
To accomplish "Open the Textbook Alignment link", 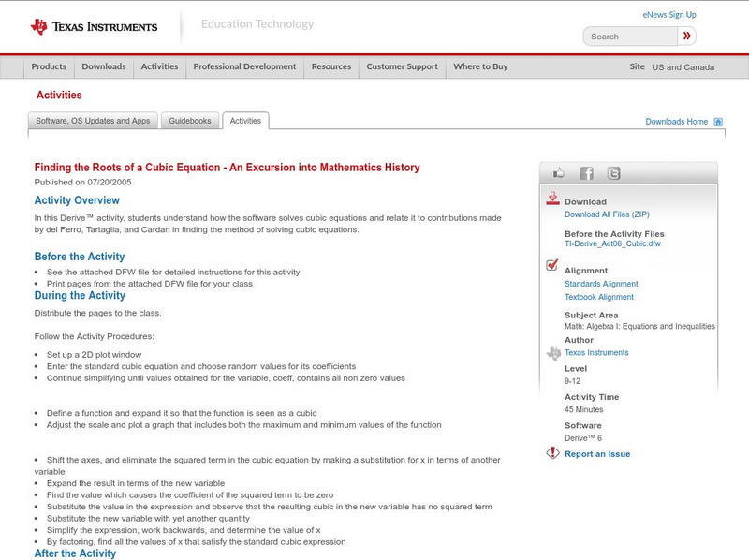I will pos(599,297).
